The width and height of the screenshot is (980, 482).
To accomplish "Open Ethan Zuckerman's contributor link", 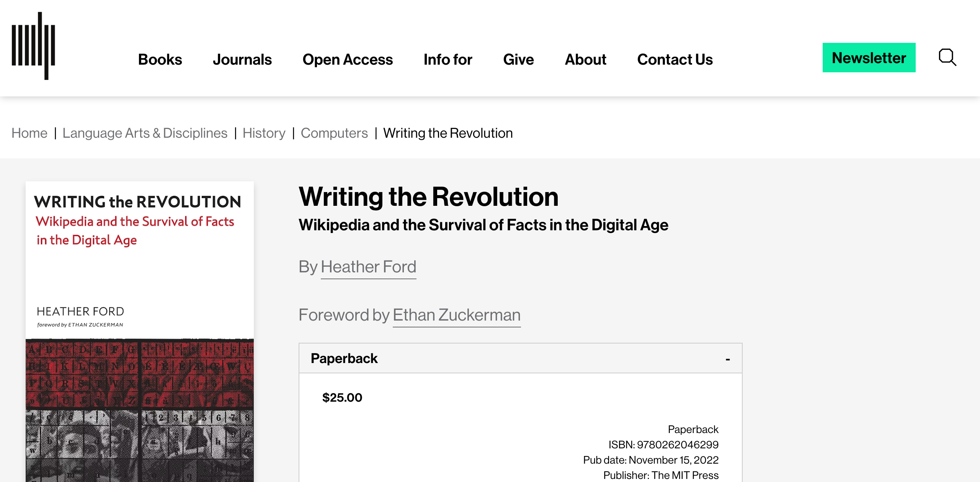I will [456, 315].
